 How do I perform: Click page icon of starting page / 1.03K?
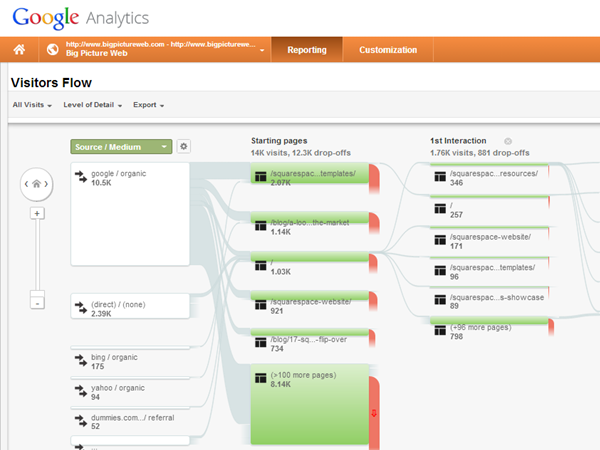261,266
